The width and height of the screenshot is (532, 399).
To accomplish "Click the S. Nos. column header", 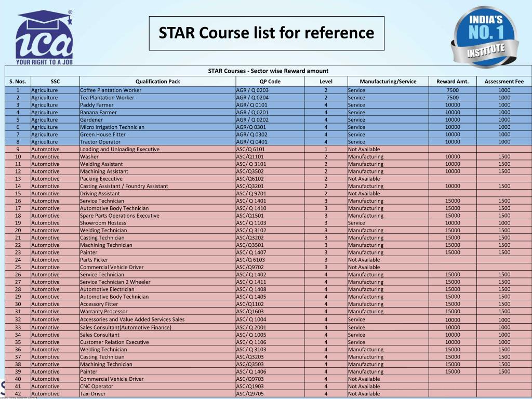I will click(18, 82).
